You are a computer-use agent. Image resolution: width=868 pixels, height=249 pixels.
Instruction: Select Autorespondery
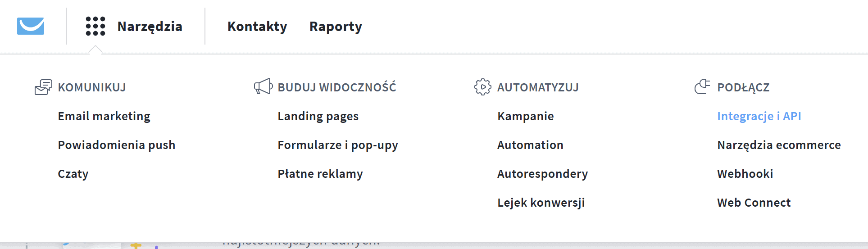tap(543, 174)
